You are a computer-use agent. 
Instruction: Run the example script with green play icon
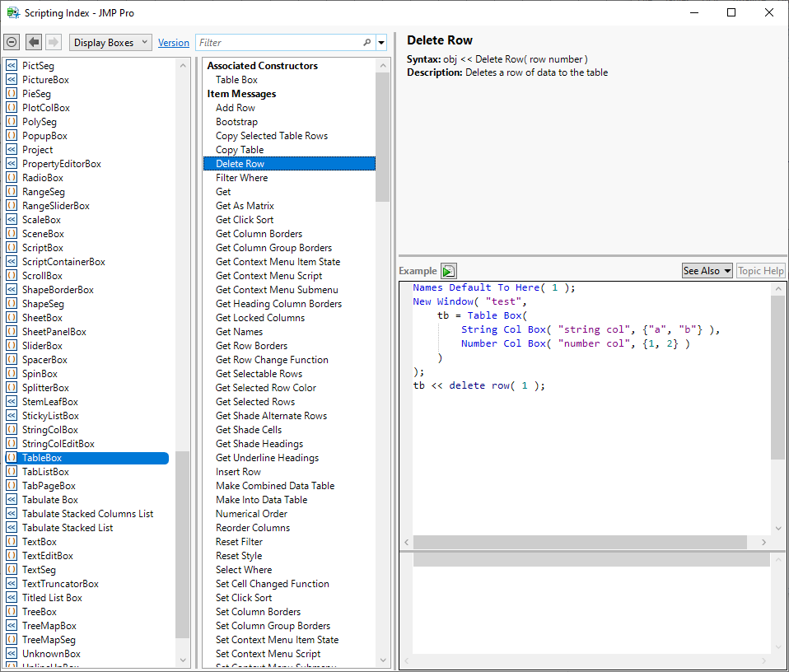(448, 271)
